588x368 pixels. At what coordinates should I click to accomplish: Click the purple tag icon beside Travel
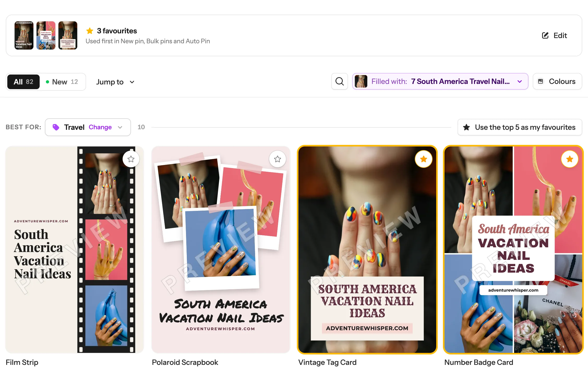pos(56,127)
